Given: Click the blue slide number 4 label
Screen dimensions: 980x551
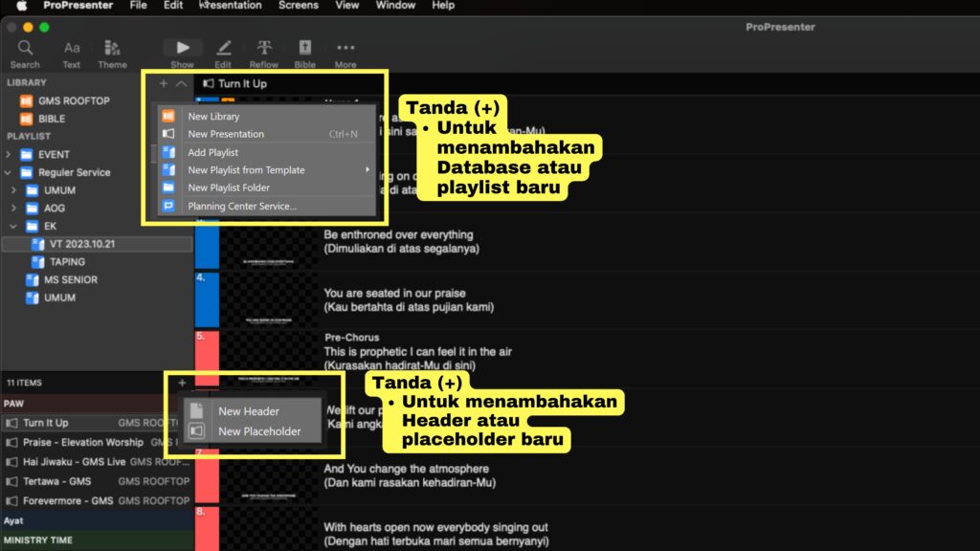Looking at the screenshot, I should pyautogui.click(x=207, y=299).
